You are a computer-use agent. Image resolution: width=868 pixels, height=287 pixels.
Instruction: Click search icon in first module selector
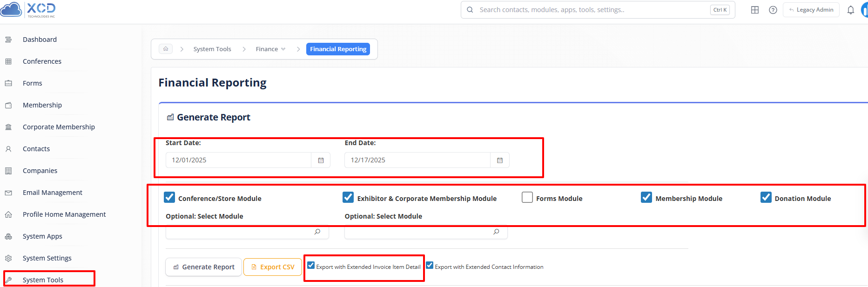point(317,232)
